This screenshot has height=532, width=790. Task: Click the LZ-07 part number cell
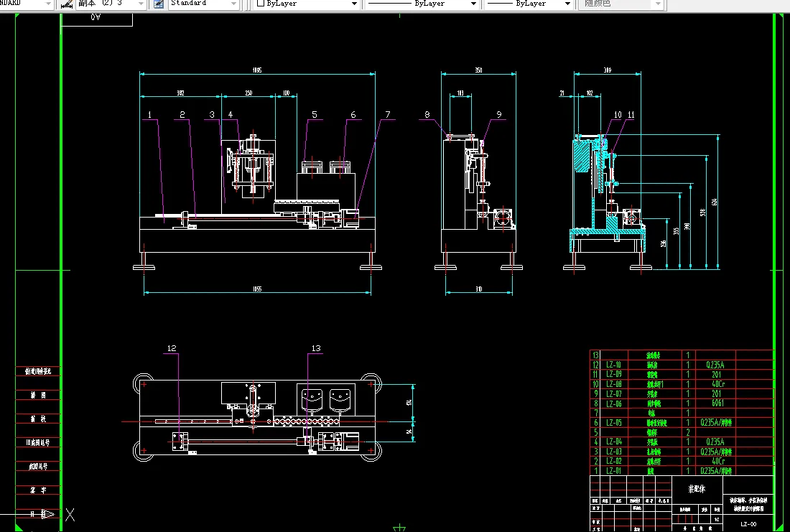[613, 393]
